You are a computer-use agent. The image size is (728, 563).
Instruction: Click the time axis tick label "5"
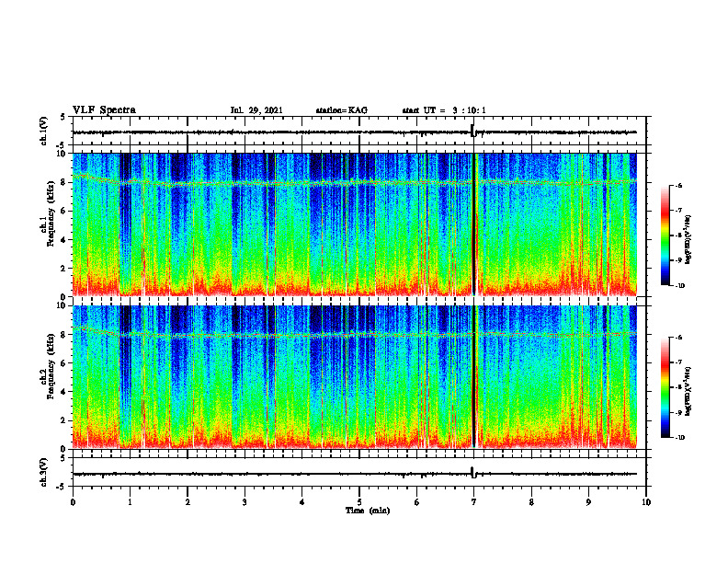point(359,502)
